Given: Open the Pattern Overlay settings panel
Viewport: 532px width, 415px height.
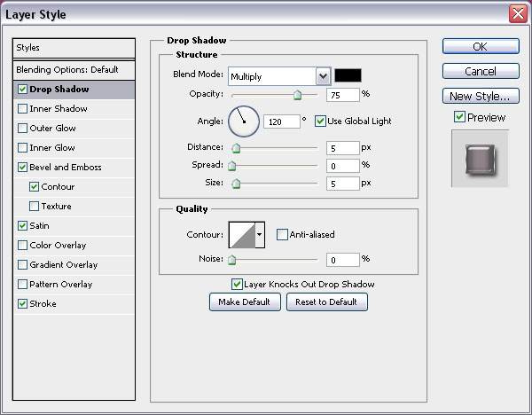Looking at the screenshot, I should pos(60,285).
